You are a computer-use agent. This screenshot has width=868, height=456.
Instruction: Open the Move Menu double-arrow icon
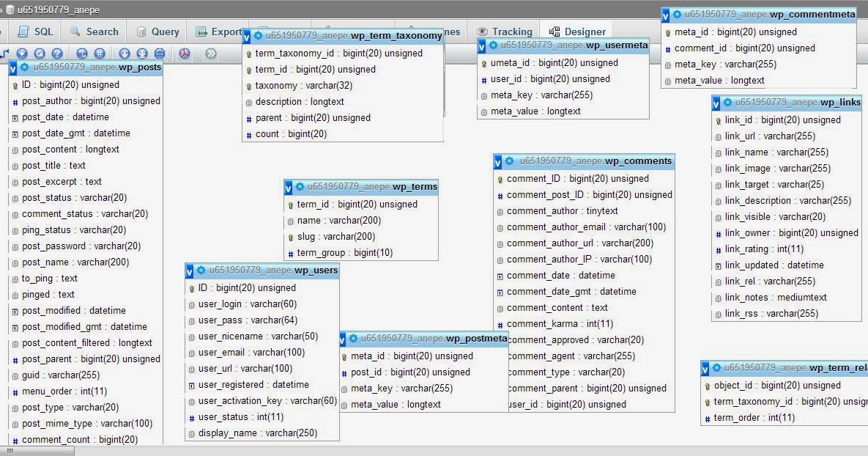tap(212, 53)
